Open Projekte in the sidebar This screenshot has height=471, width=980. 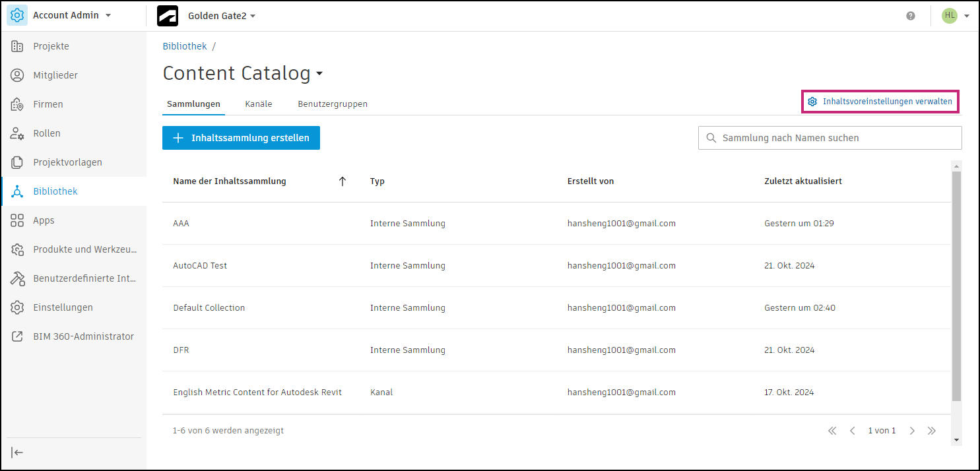(51, 46)
